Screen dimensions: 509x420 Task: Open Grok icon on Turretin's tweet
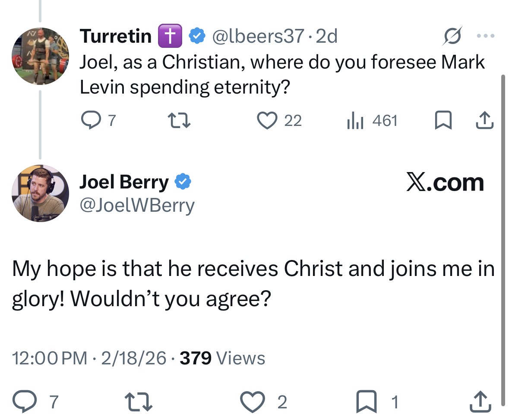coord(452,36)
